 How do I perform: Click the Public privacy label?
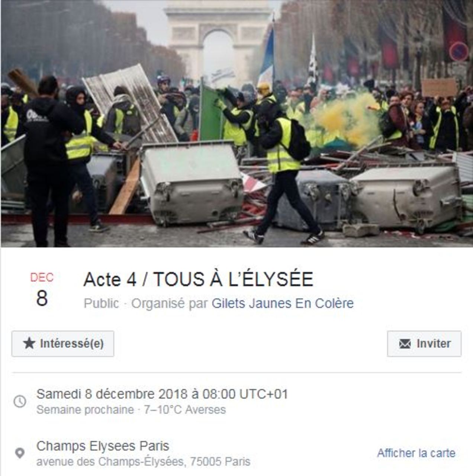tap(101, 303)
